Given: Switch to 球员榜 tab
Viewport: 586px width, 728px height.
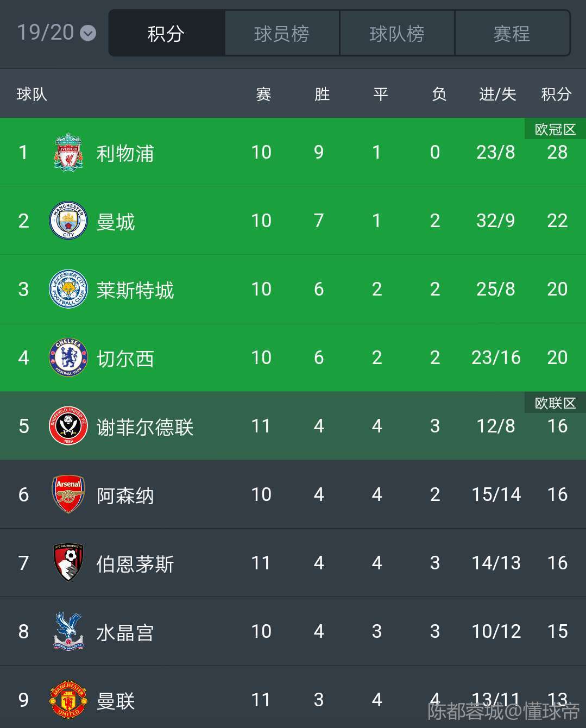Looking at the screenshot, I should pos(282,34).
